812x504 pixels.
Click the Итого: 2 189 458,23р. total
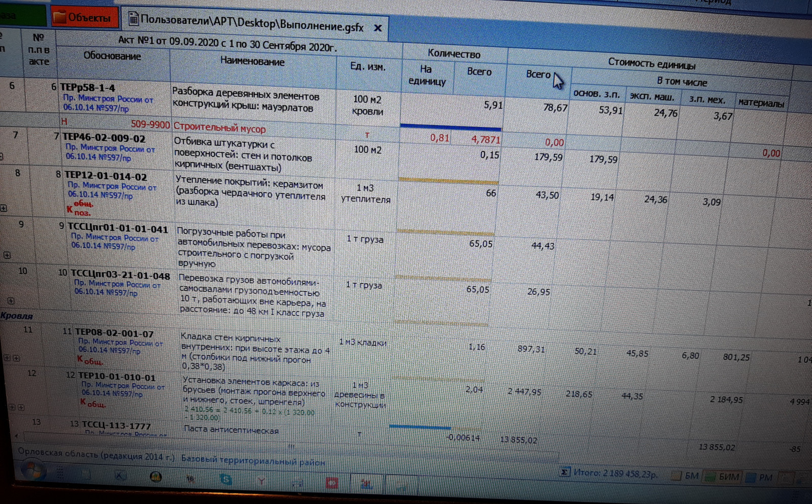pyautogui.click(x=615, y=474)
